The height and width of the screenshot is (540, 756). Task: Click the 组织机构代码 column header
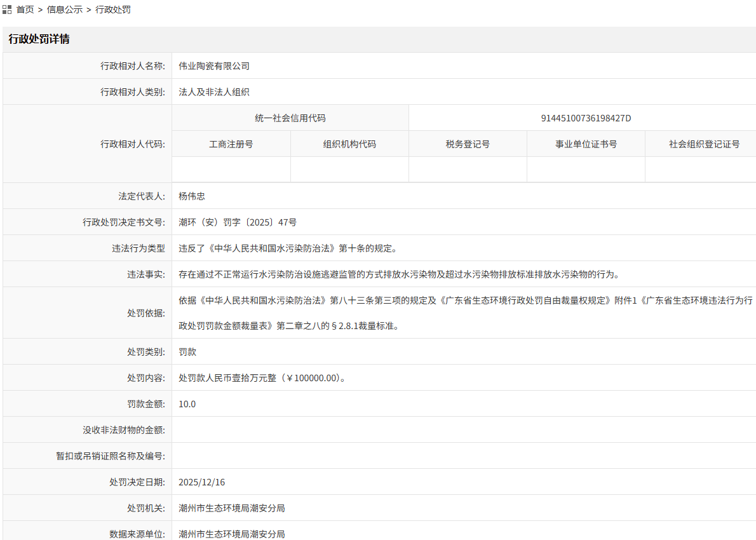[x=349, y=144]
